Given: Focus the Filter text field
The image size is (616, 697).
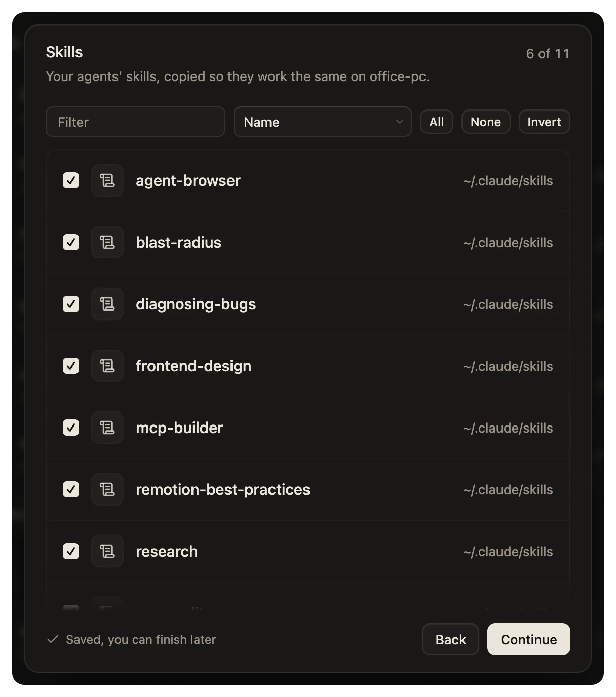Looking at the screenshot, I should tap(135, 122).
